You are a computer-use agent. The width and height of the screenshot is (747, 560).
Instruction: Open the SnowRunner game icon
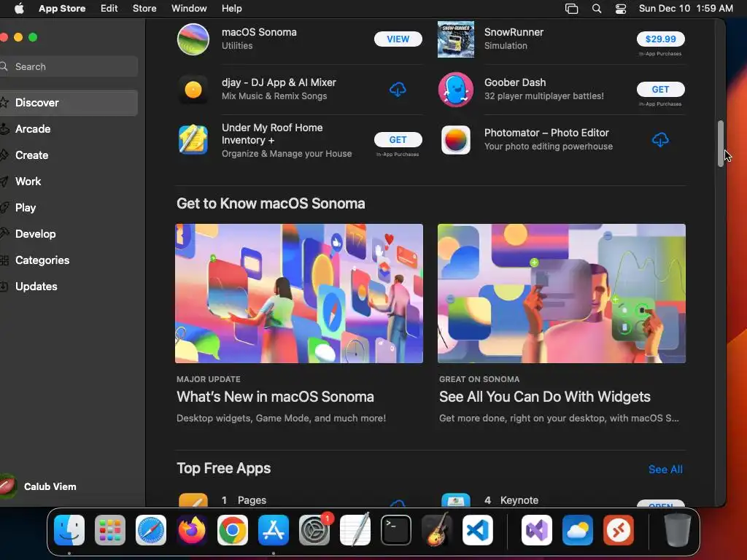(456, 39)
